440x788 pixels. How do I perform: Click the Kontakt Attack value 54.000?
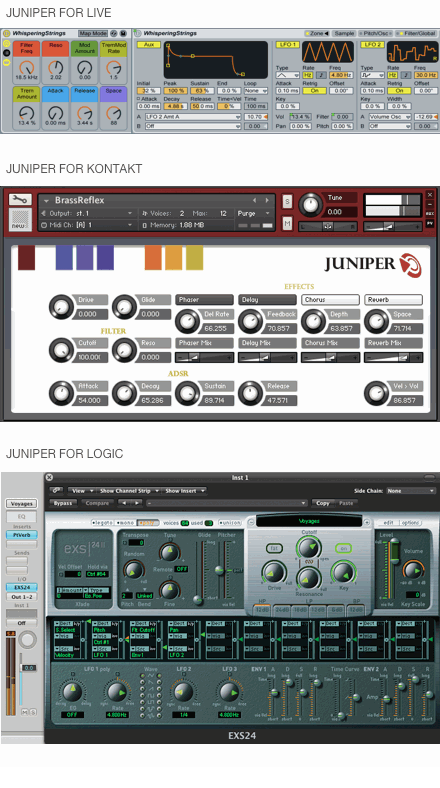pyautogui.click(x=89, y=401)
